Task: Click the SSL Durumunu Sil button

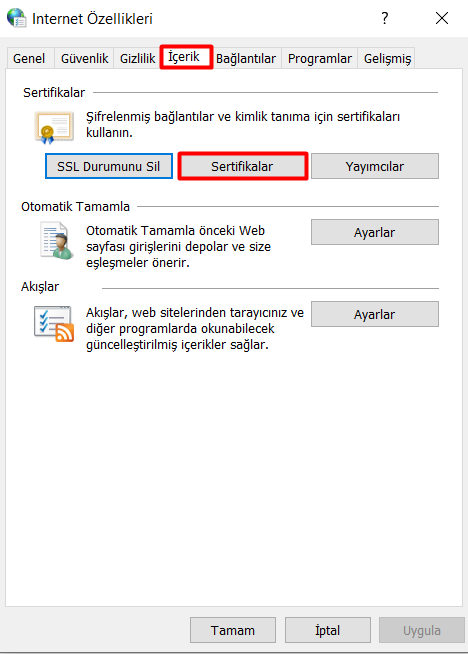Action: coord(109,166)
